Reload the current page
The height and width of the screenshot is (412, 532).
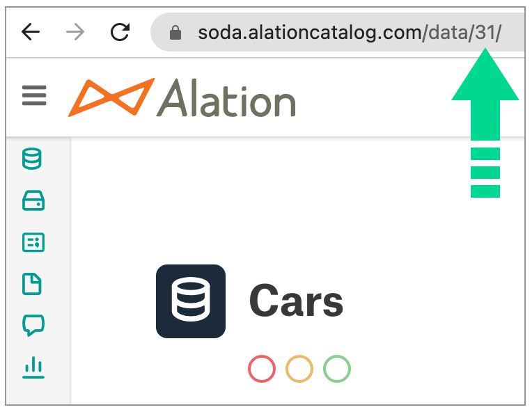point(120,32)
